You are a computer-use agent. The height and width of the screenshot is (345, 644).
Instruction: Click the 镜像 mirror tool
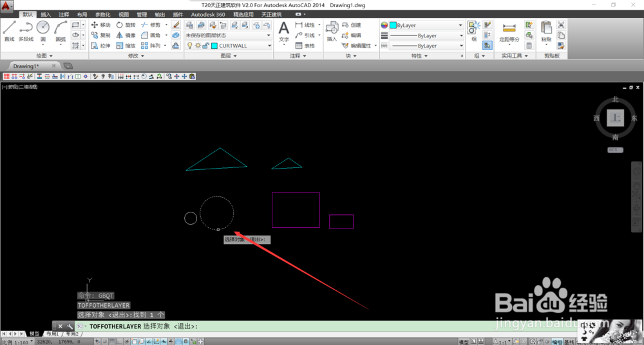126,35
